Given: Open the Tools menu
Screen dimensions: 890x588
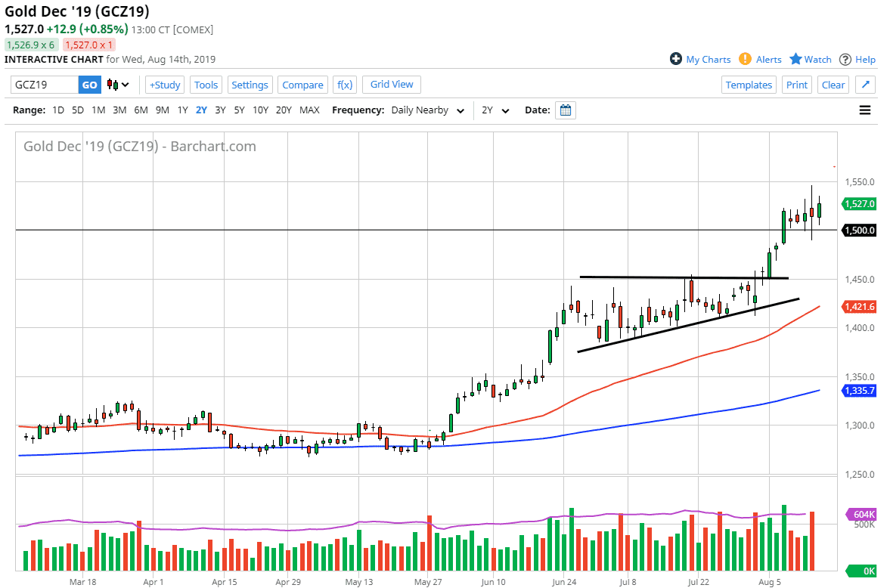Looking at the screenshot, I should [x=206, y=85].
